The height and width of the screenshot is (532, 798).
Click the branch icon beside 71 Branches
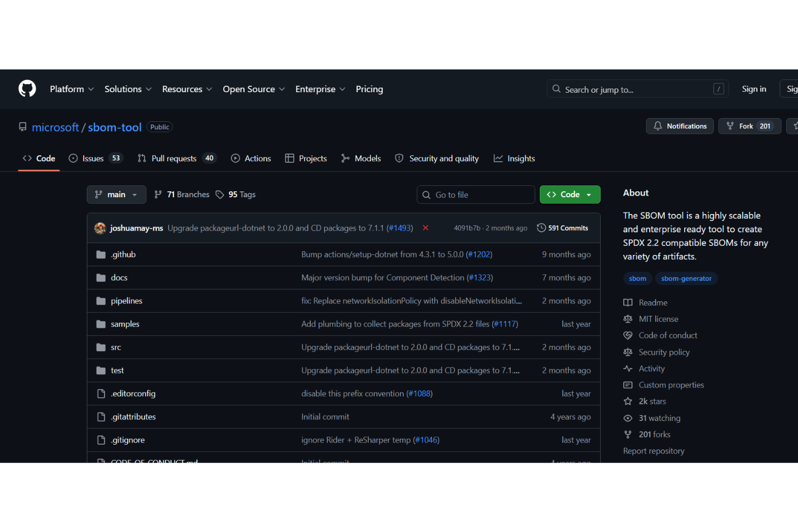click(x=158, y=195)
